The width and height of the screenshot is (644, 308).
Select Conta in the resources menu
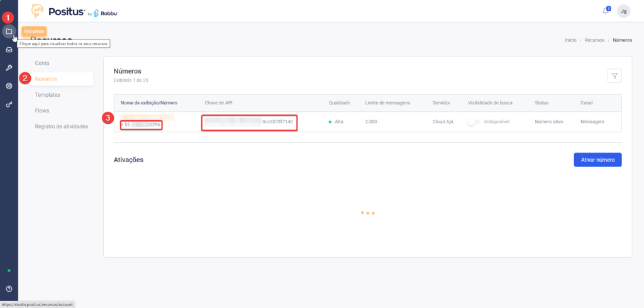click(42, 63)
